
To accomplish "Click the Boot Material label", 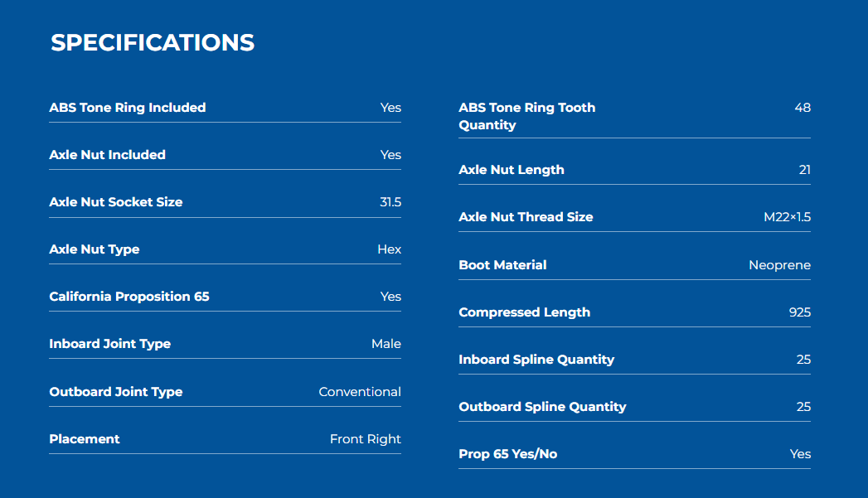I will tap(502, 265).
